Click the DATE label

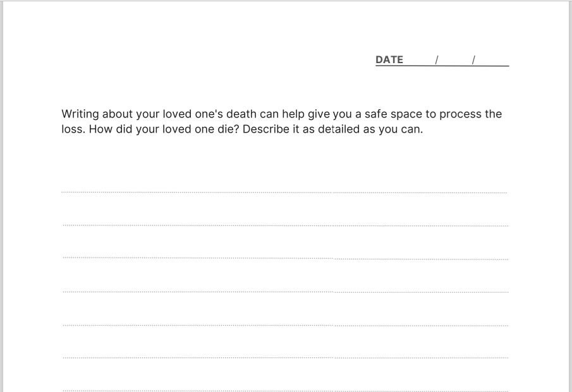[389, 60]
